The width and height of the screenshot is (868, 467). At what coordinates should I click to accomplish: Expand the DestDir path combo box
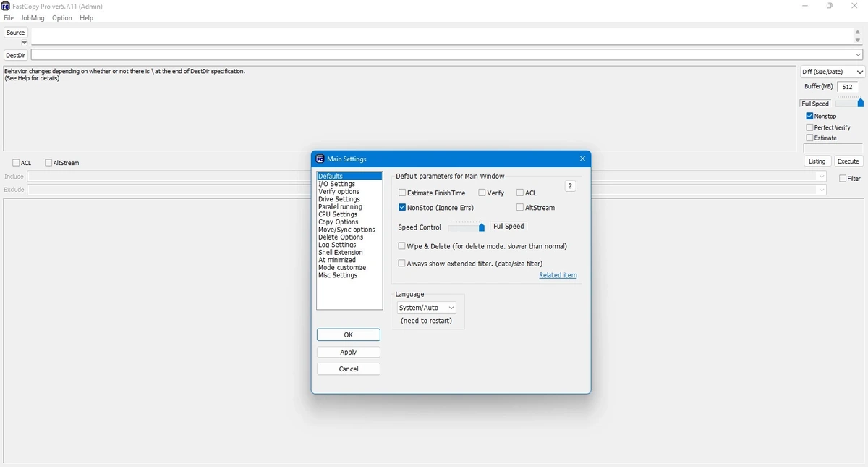click(858, 55)
